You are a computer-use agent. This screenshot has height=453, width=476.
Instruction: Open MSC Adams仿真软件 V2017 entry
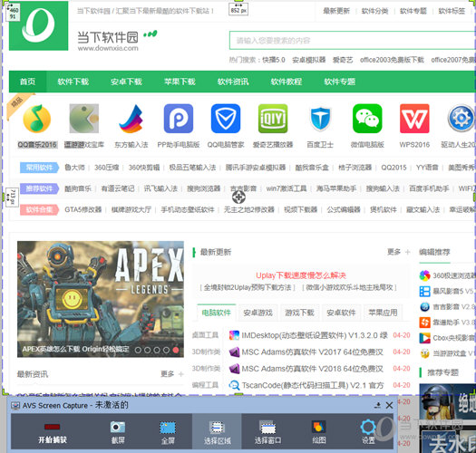(312, 352)
